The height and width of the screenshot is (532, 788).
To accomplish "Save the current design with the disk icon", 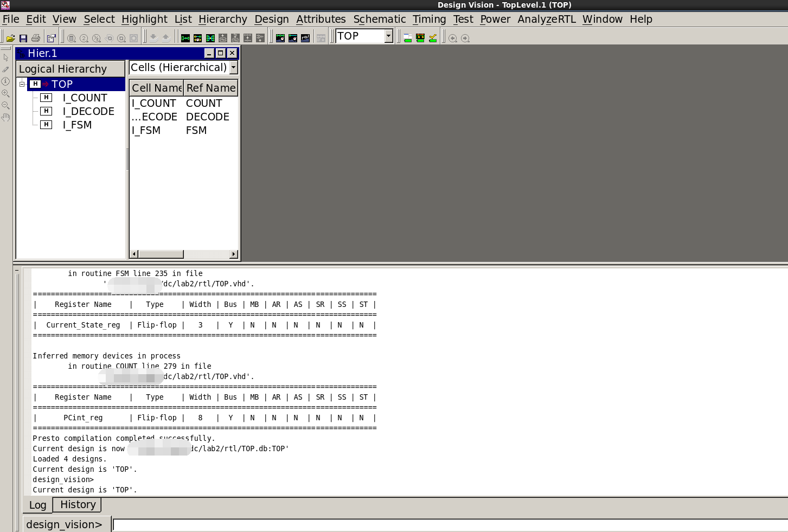I will tap(23, 37).
